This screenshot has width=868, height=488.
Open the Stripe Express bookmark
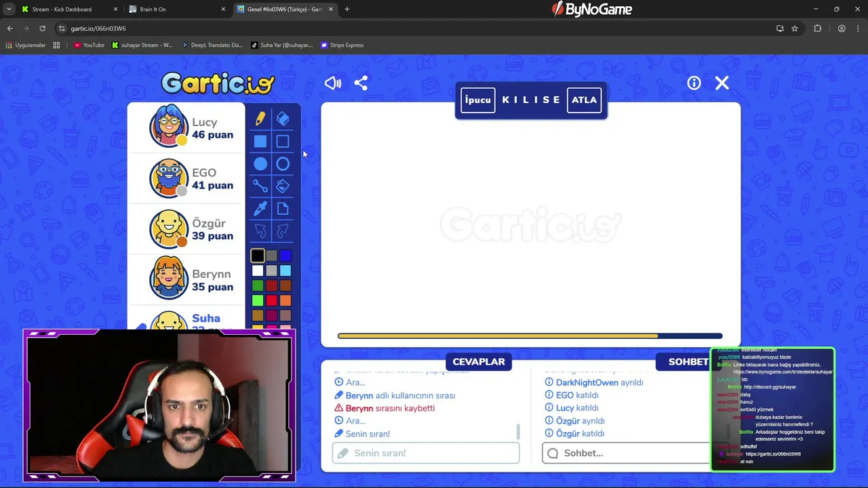342,45
